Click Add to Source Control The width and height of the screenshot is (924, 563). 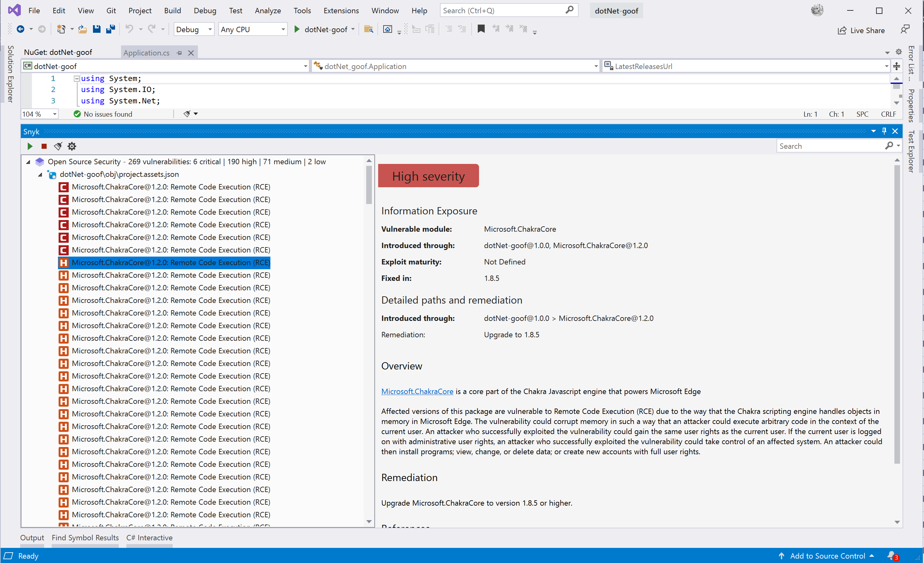tap(827, 555)
